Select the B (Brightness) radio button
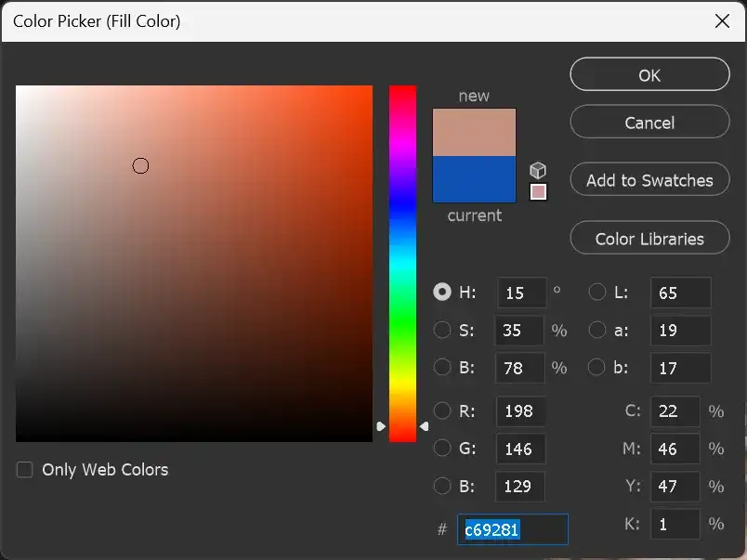This screenshot has width=747, height=560. pyautogui.click(x=442, y=367)
